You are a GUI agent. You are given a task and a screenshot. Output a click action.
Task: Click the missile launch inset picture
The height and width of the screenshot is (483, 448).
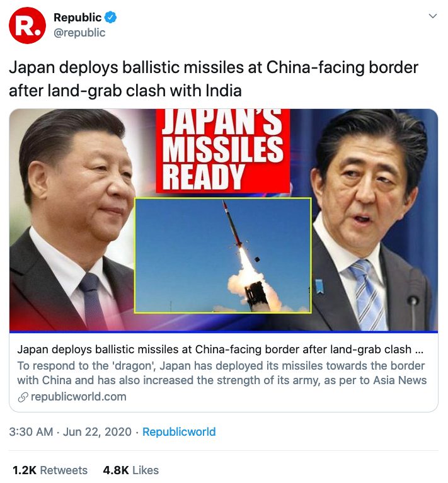pos(223,256)
